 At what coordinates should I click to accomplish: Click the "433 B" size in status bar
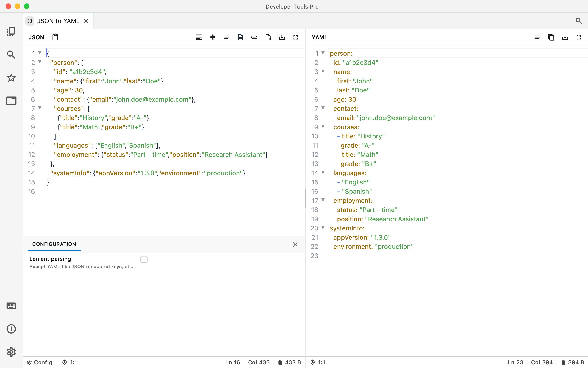point(290,362)
